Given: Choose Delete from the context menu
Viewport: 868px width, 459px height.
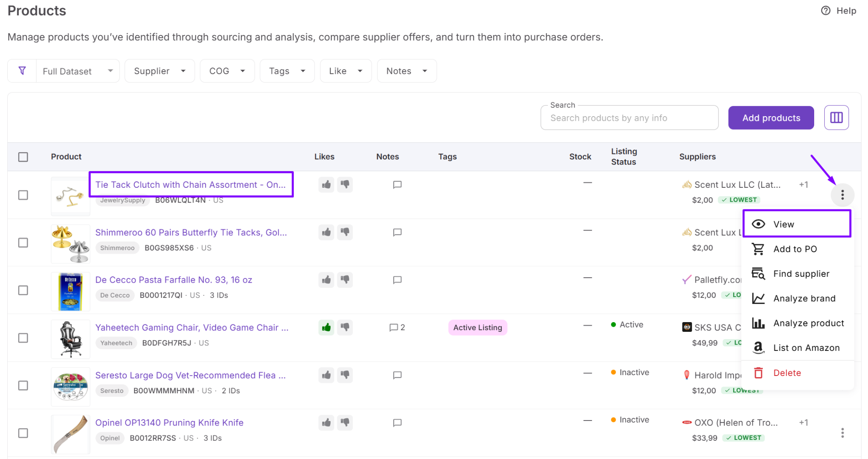Looking at the screenshot, I should coord(797,373).
